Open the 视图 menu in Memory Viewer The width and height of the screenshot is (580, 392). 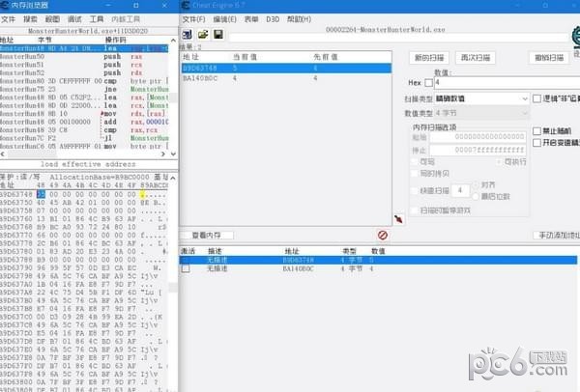click(x=52, y=19)
